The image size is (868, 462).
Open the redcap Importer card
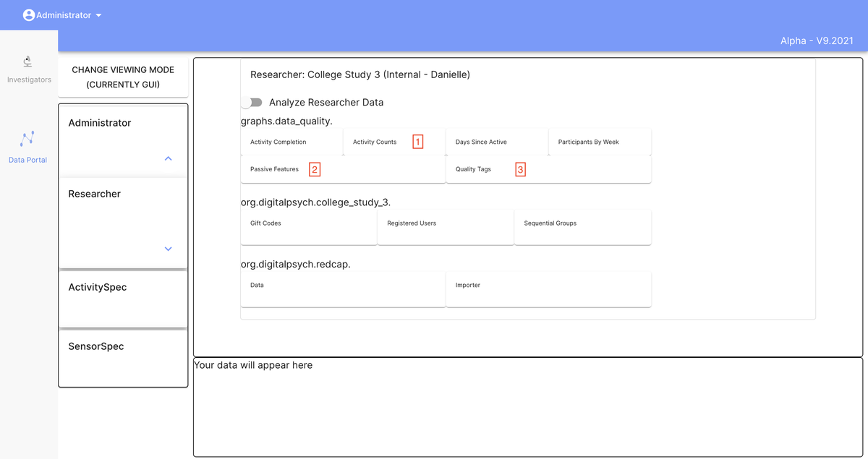coord(468,285)
